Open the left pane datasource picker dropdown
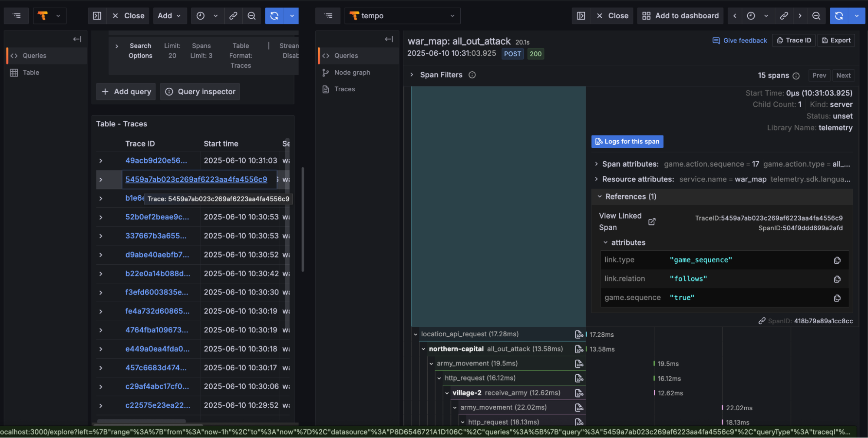Image resolution: width=868 pixels, height=438 pixels. [50, 16]
